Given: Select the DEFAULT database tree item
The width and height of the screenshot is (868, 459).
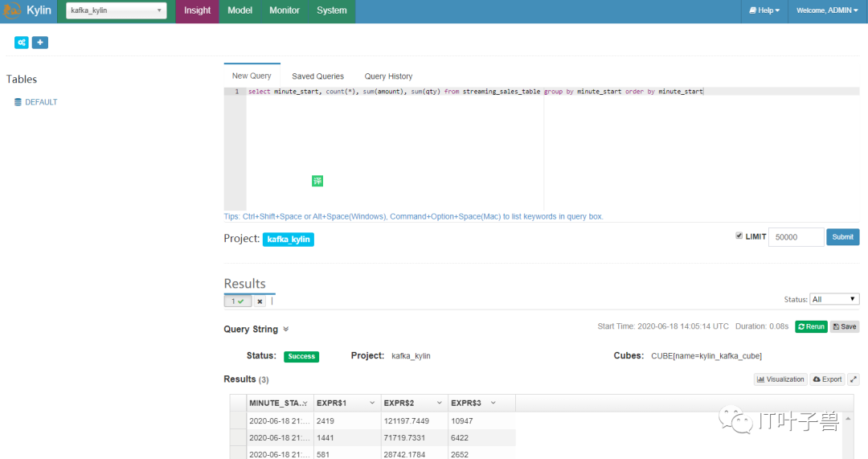Looking at the screenshot, I should (41, 102).
